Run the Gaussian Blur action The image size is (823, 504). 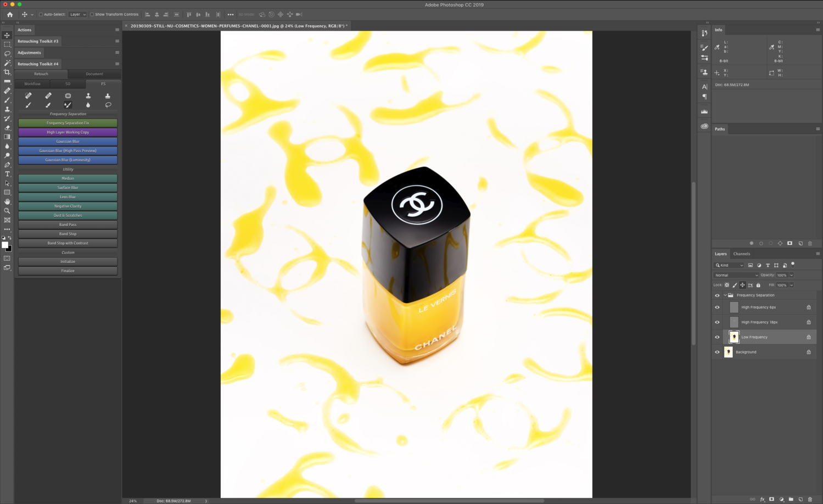(68, 141)
